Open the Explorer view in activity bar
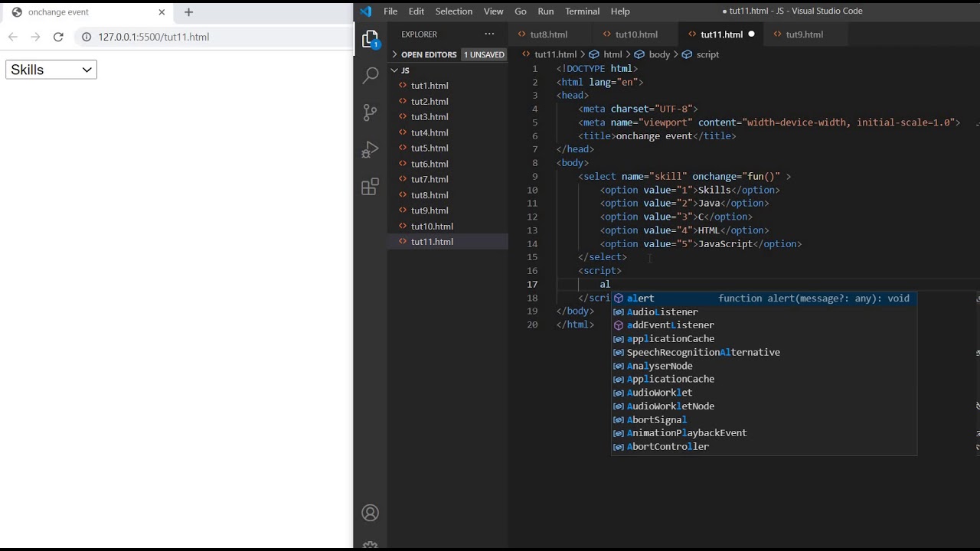 coord(371,39)
